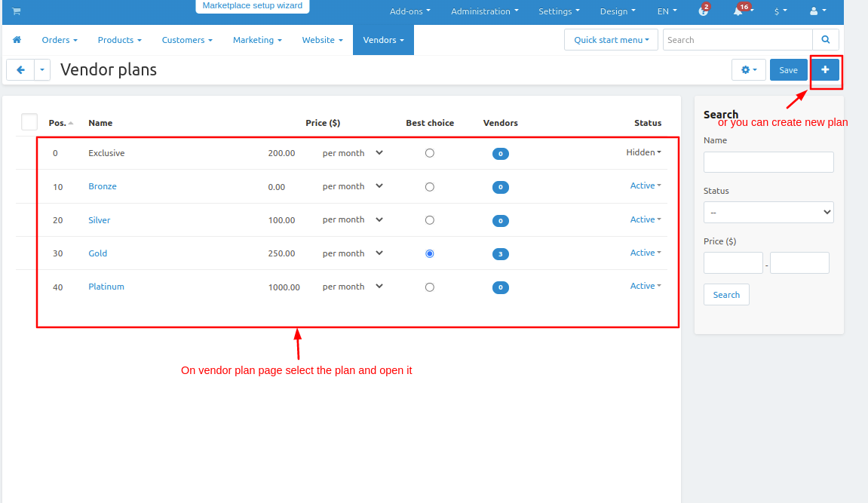The image size is (868, 503).
Task: Tick the select-all checkbox in table header
Action: (x=29, y=122)
